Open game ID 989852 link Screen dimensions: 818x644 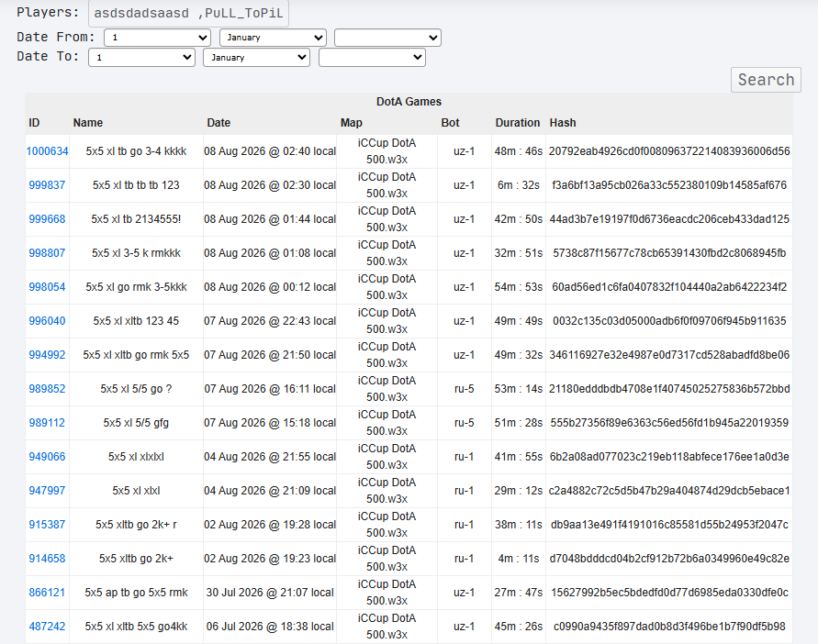[47, 388]
